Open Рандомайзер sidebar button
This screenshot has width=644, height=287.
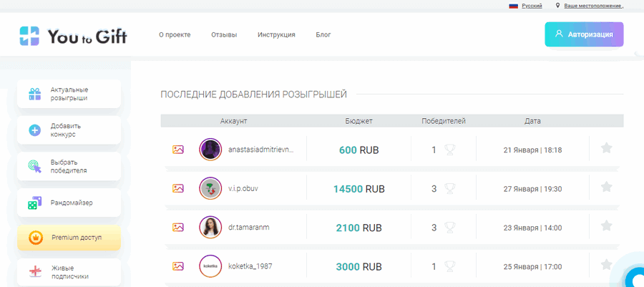point(69,203)
